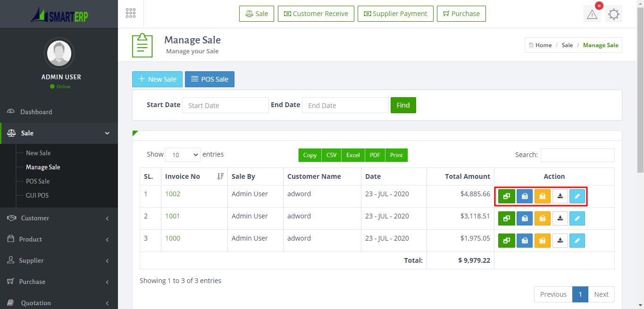Expand the Product sidebar menu
The image size is (644, 309).
pos(59,239)
